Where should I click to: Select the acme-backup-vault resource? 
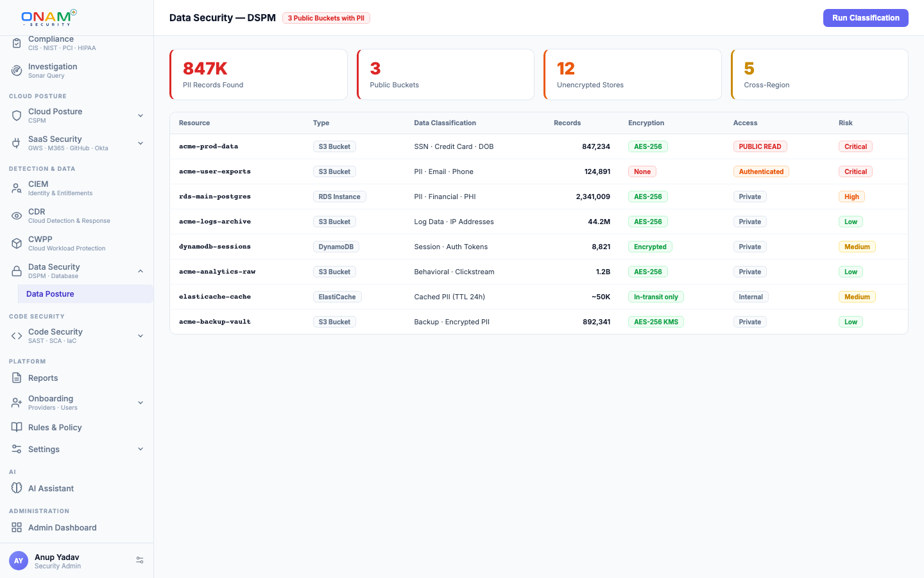(x=215, y=322)
